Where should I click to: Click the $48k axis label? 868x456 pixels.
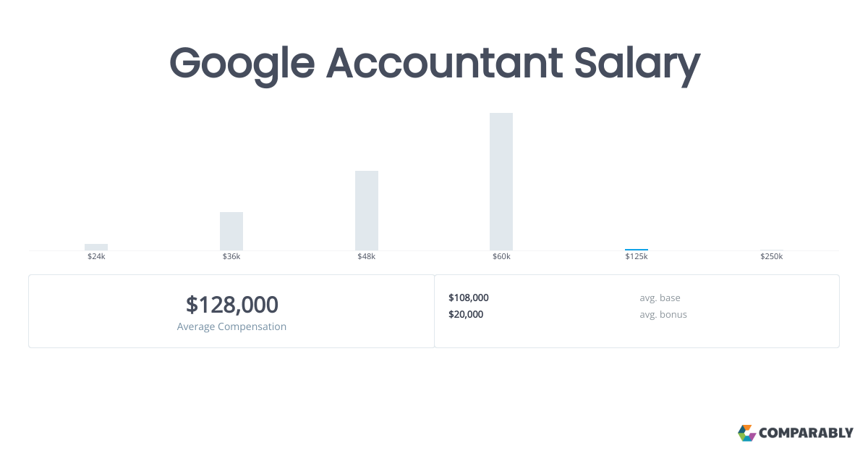click(x=367, y=257)
